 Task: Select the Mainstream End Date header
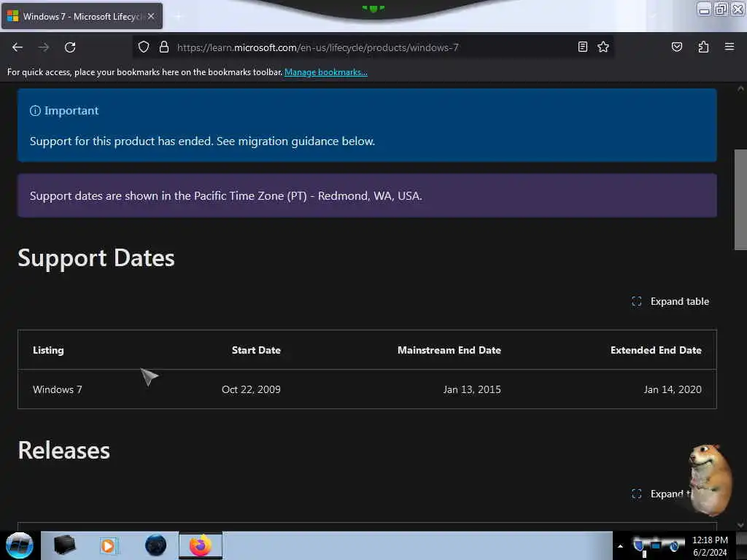[449, 350]
